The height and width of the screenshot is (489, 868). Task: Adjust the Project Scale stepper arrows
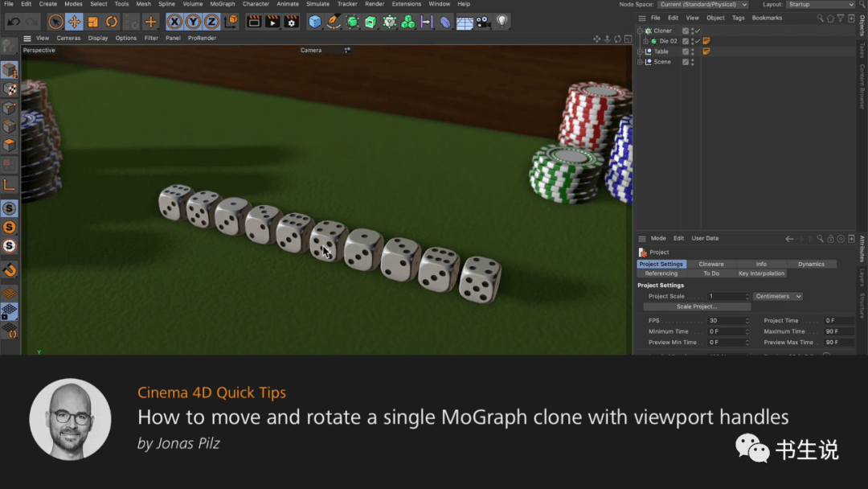tap(747, 296)
